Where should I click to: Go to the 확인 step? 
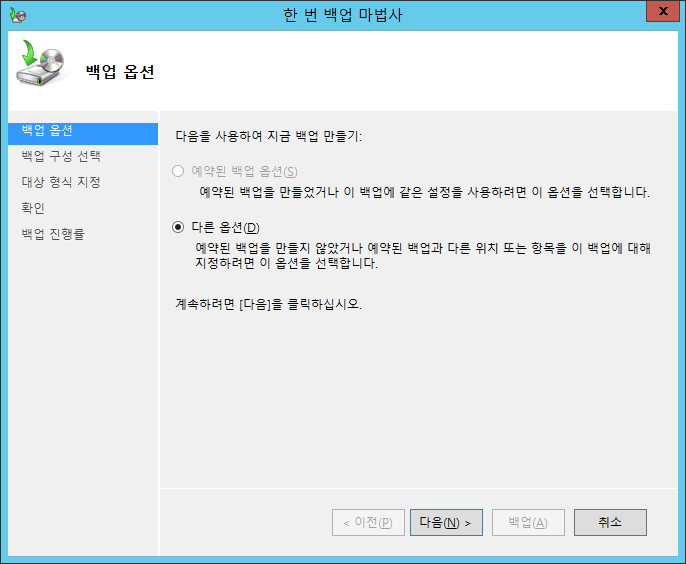point(33,208)
